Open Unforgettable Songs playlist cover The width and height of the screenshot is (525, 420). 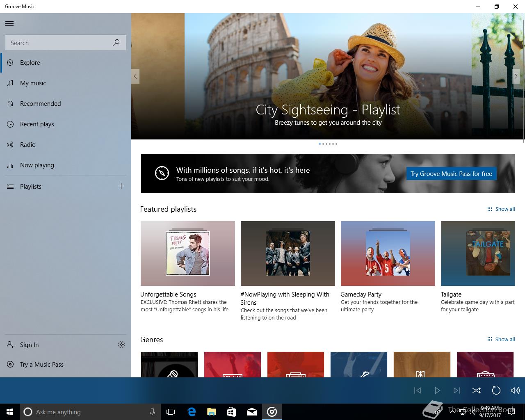pyautogui.click(x=188, y=253)
